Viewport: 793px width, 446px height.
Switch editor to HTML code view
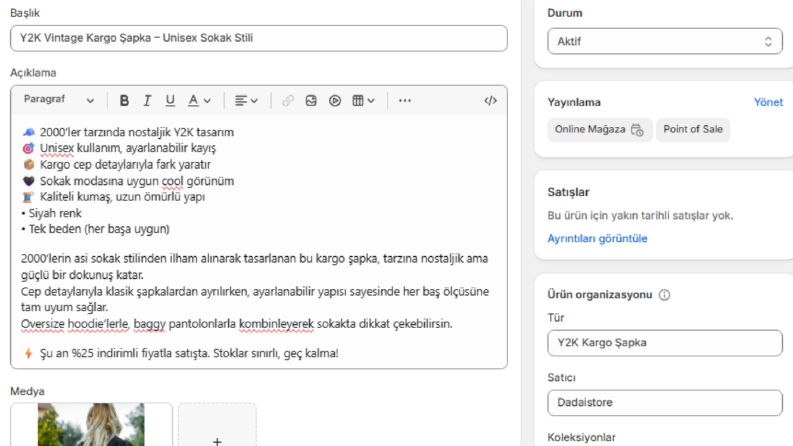[x=490, y=101]
